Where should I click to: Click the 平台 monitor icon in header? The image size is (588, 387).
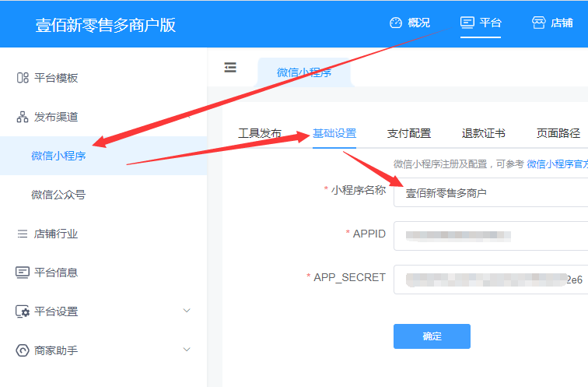(x=467, y=23)
